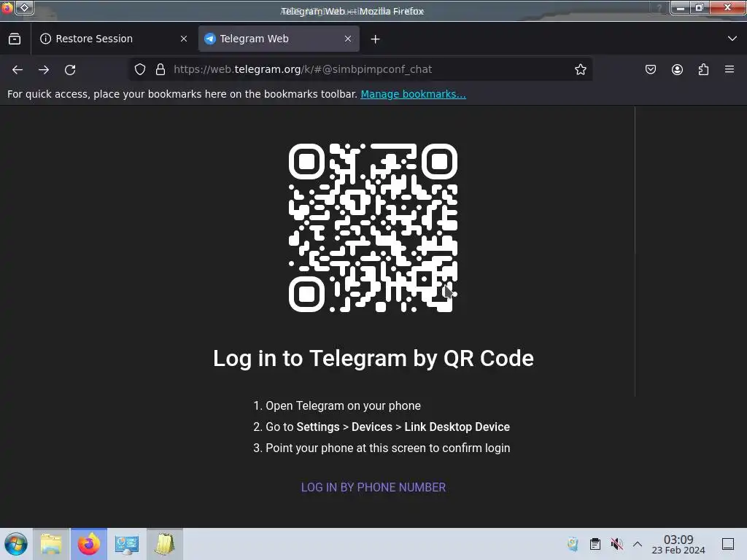Click the show desktop notification square
Image resolution: width=747 pixels, height=560 pixels.
(728, 544)
